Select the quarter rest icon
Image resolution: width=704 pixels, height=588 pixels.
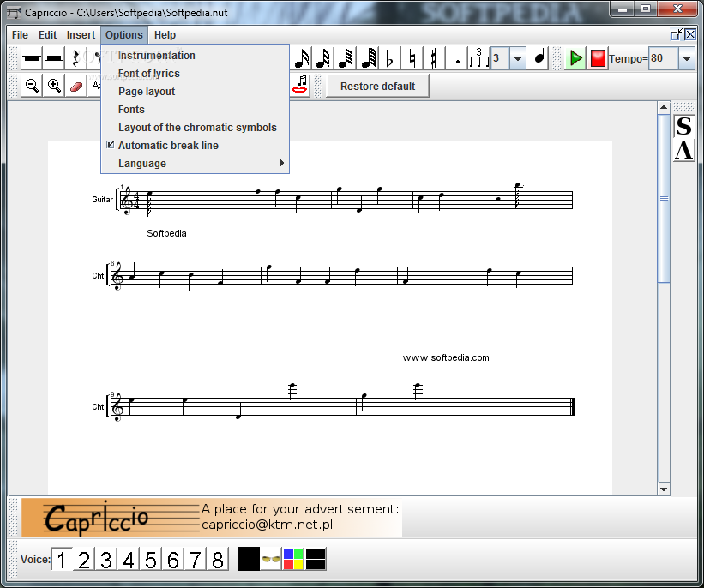[x=75, y=58]
